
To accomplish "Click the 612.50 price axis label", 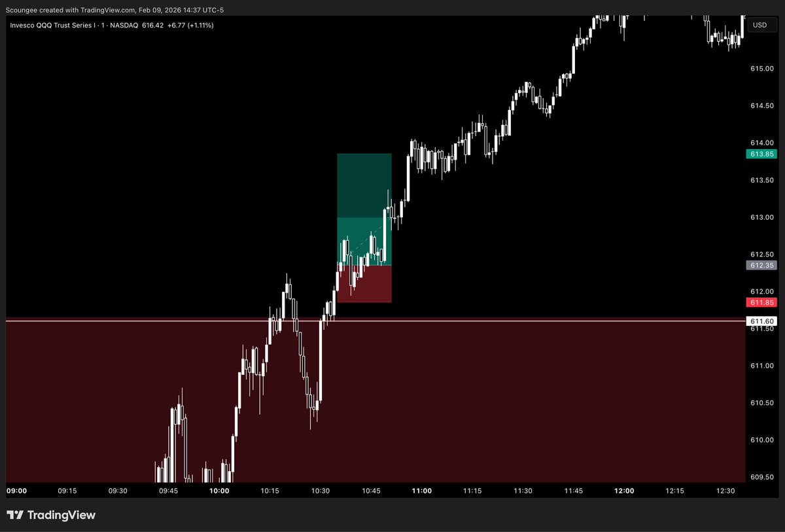I will point(761,254).
